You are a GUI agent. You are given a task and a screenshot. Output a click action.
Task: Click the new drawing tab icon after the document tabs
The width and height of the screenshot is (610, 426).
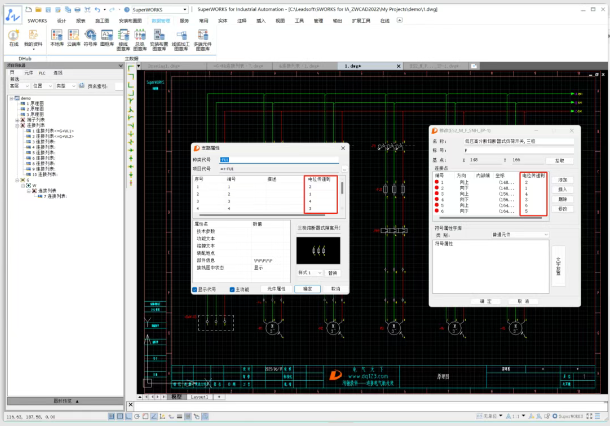click(474, 66)
